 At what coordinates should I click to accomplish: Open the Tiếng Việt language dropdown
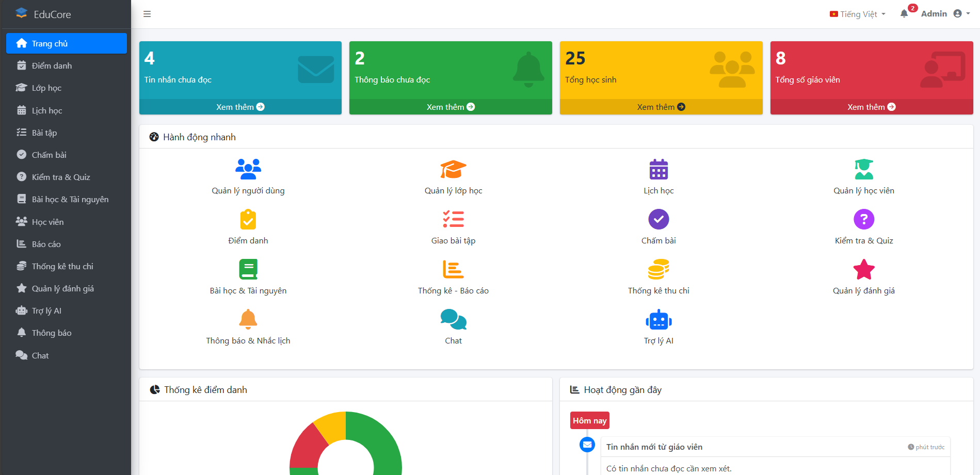(858, 14)
